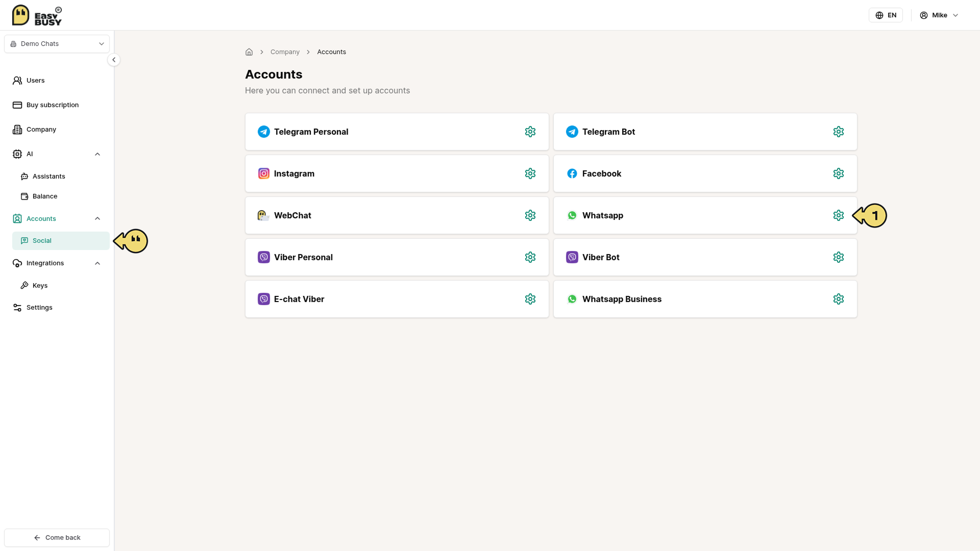Open the EN language selector

(886, 15)
